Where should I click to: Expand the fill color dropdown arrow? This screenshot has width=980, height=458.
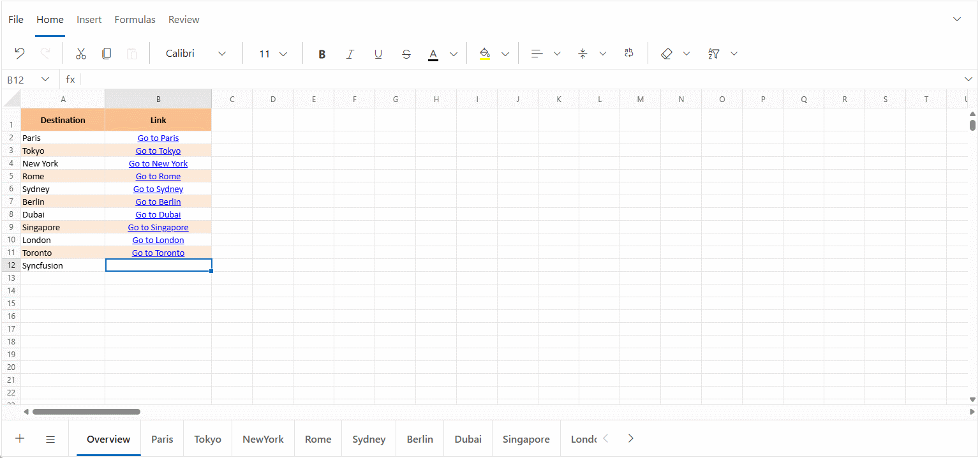(x=505, y=54)
